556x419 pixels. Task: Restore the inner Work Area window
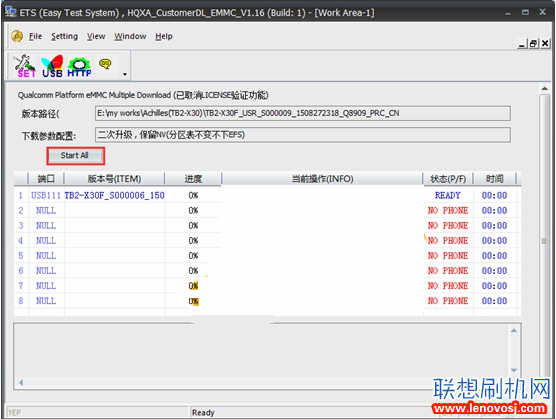533,44
